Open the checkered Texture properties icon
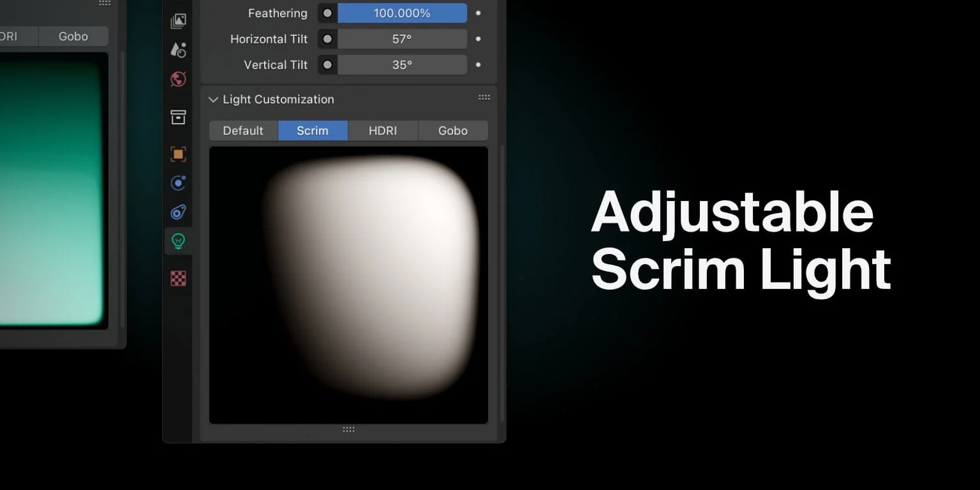This screenshot has height=490, width=980. pyautogui.click(x=179, y=278)
